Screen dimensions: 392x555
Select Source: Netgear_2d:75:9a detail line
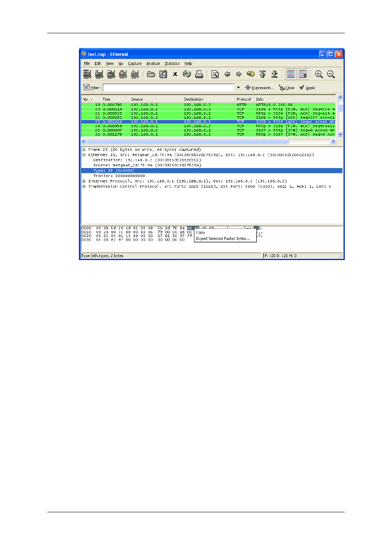pos(147,165)
